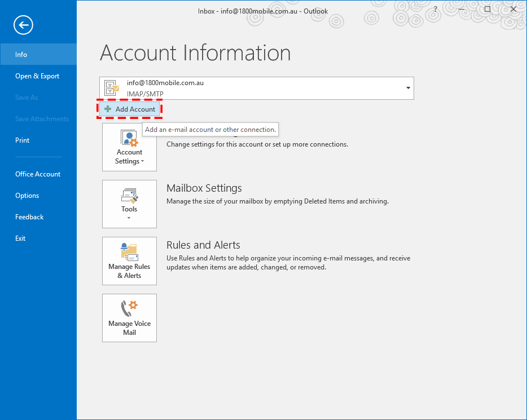527x420 pixels.
Task: Click the Rules and Alerts heading
Action: (x=203, y=245)
